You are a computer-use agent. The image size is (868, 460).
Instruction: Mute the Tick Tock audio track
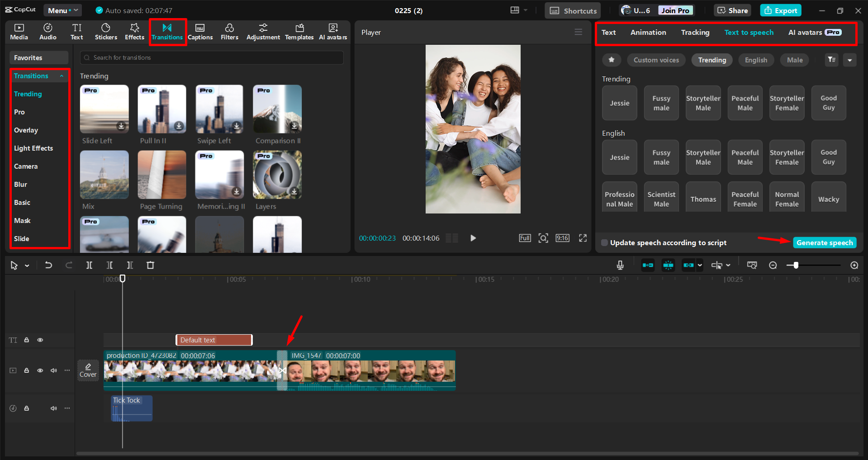[x=53, y=408]
